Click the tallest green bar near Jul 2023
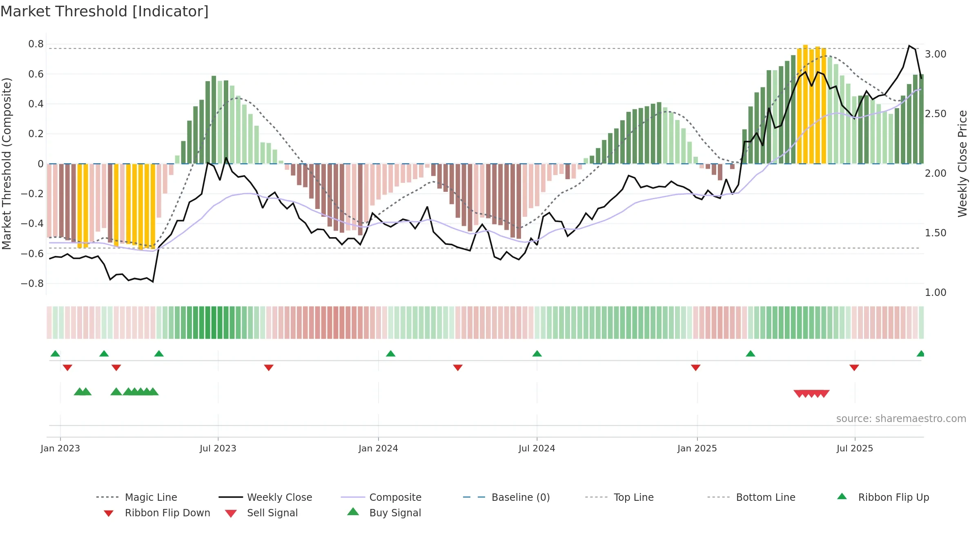Screen dimensions: 980x551 point(214,120)
